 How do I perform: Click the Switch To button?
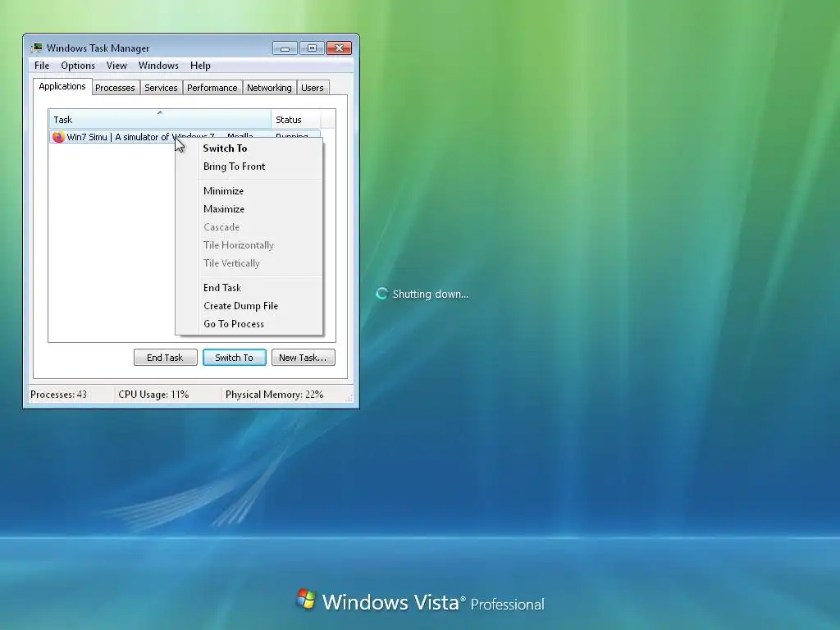coord(234,358)
